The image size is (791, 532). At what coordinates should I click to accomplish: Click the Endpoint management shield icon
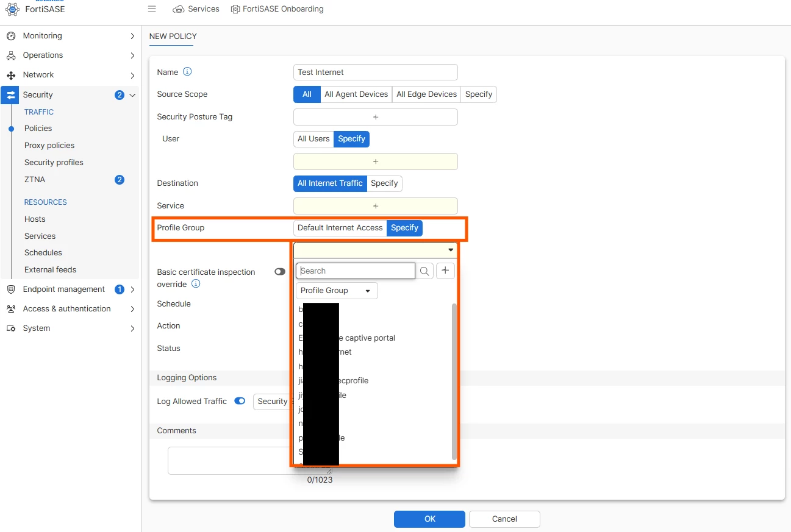tap(11, 289)
